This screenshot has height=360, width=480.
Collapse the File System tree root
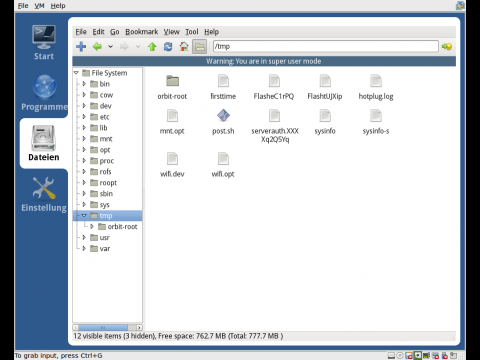(76, 73)
